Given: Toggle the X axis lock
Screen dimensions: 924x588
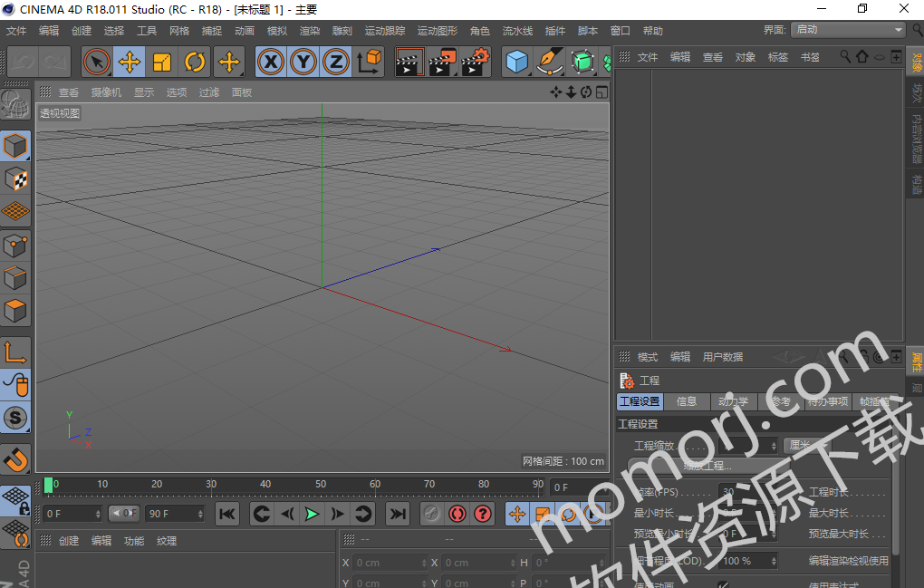Looking at the screenshot, I should click(271, 62).
